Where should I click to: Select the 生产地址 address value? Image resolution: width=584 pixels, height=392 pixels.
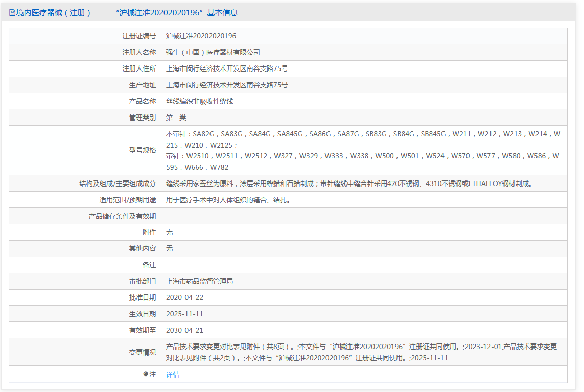[x=227, y=85]
